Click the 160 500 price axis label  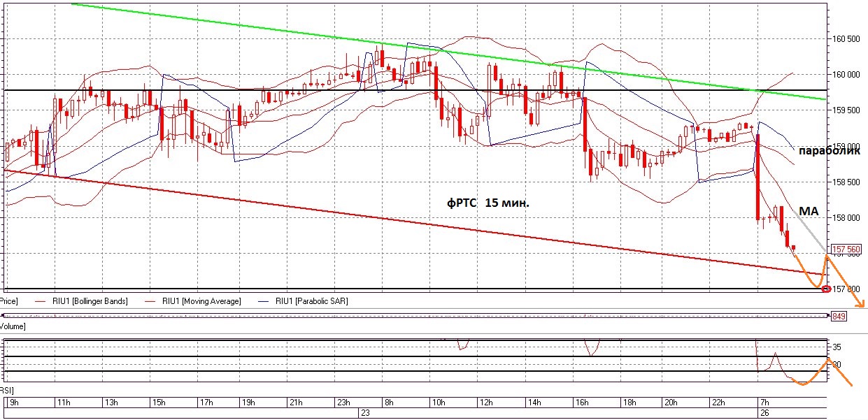(847, 39)
